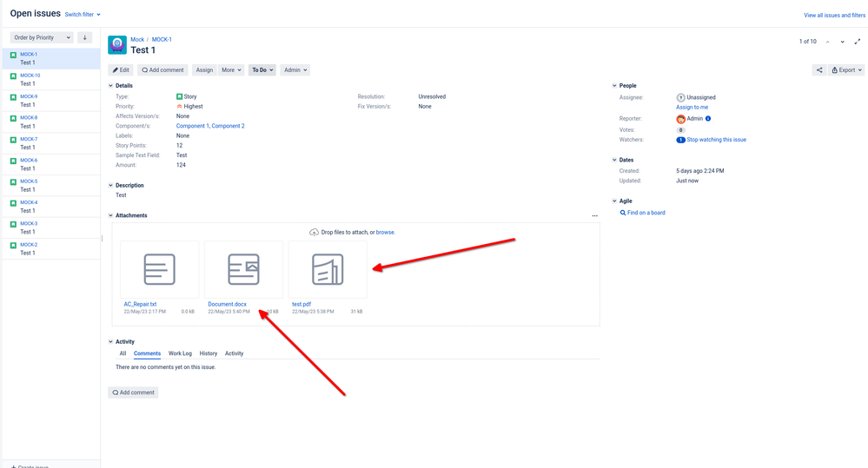Image resolution: width=868 pixels, height=468 pixels.
Task: Click Add comment button below the activity
Action: 134,392
